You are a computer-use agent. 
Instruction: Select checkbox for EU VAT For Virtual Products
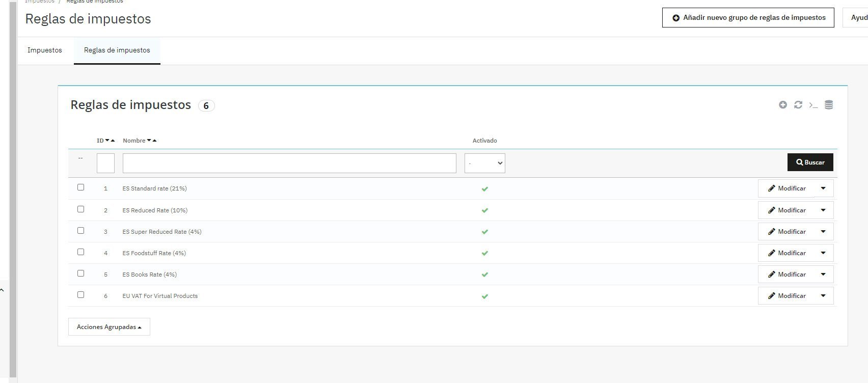80,295
